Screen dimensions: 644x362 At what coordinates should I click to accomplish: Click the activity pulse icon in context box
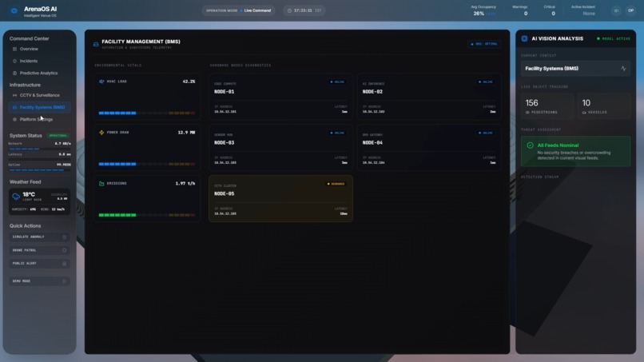point(623,69)
